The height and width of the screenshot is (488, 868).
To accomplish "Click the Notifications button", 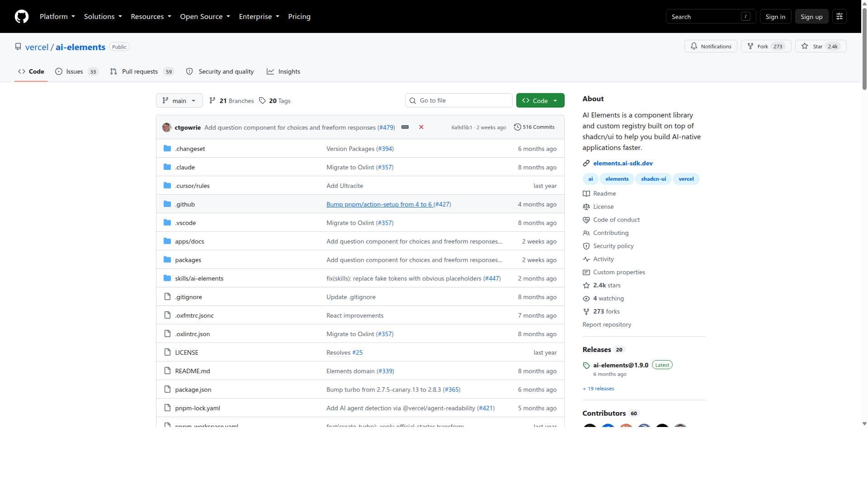I will (711, 47).
